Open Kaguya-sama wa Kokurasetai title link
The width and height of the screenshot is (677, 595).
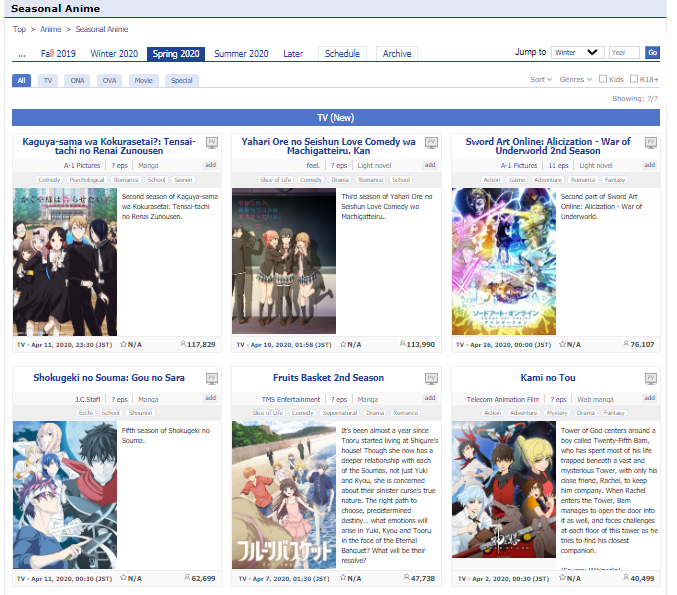click(x=109, y=146)
